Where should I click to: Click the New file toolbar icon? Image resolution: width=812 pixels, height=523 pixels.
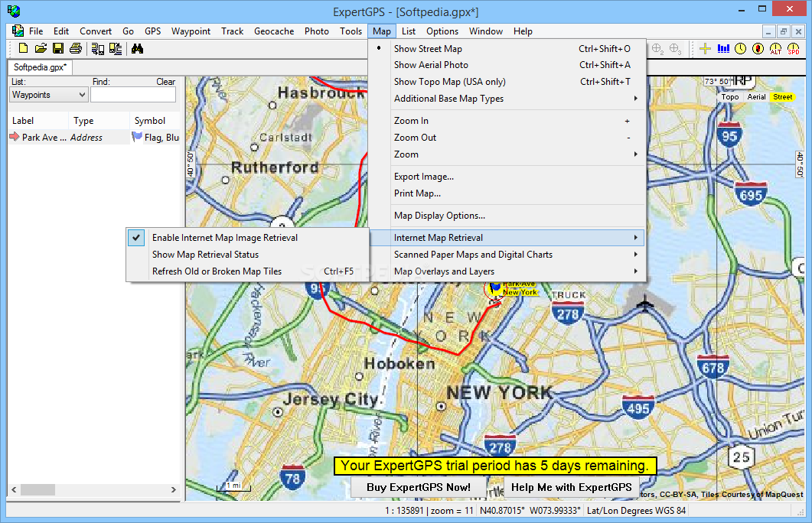[x=23, y=49]
